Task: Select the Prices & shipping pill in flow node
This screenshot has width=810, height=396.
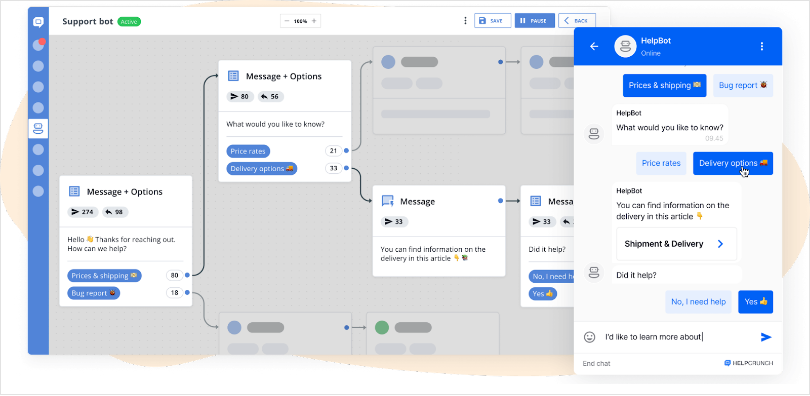Action: [x=104, y=276]
